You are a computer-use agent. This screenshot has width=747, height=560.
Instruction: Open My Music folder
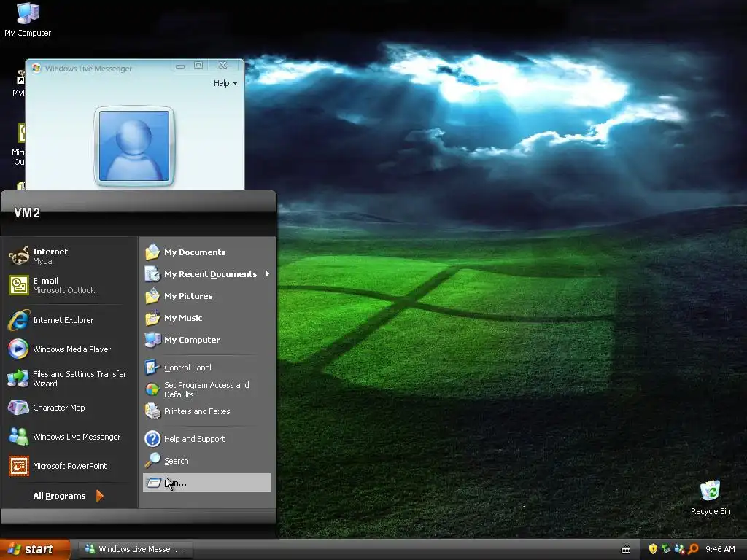pyautogui.click(x=206, y=318)
